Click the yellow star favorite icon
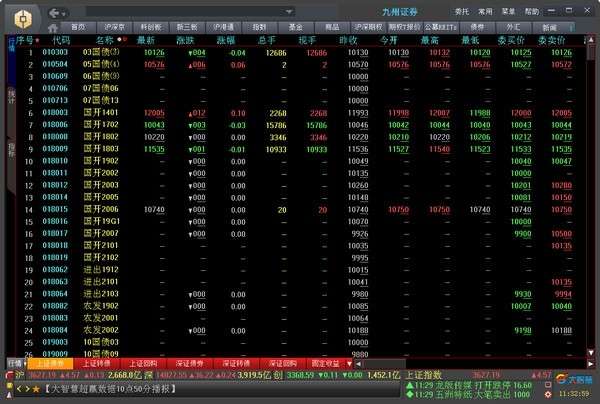Screen dimensions: 600x404 pyautogui.click(x=36, y=389)
